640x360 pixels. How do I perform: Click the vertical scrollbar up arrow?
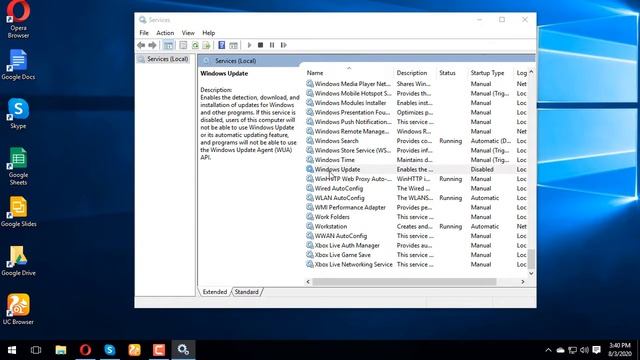pos(531,72)
